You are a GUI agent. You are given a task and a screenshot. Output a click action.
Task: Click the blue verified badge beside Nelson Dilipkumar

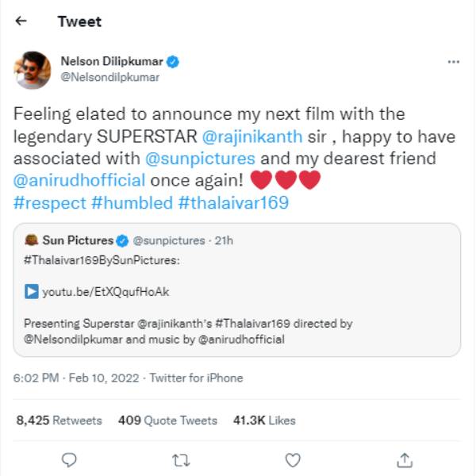tap(172, 61)
